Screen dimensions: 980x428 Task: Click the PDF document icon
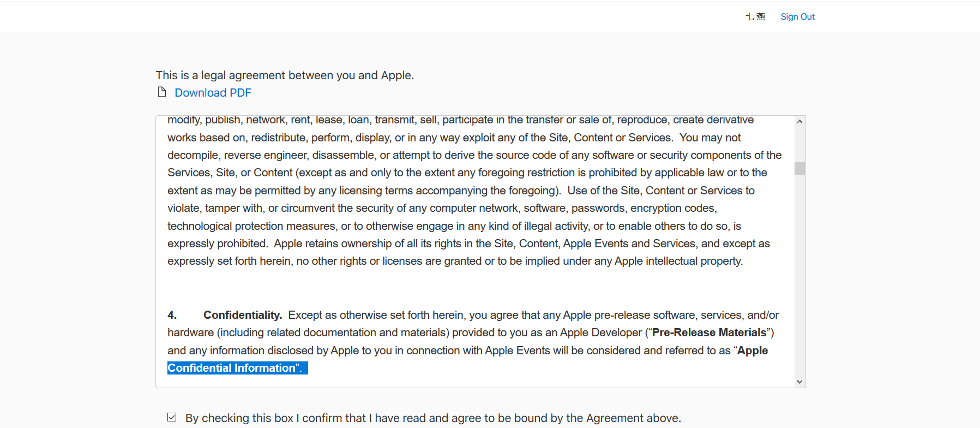(162, 92)
